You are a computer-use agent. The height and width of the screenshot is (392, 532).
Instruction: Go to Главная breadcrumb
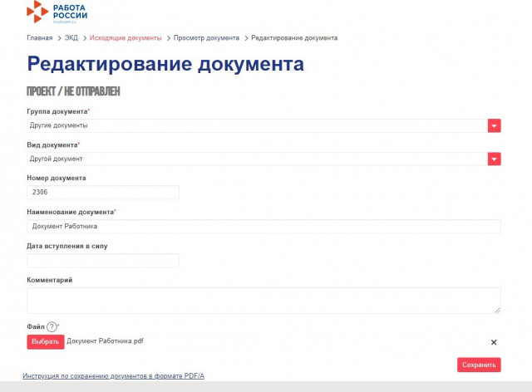click(x=40, y=38)
